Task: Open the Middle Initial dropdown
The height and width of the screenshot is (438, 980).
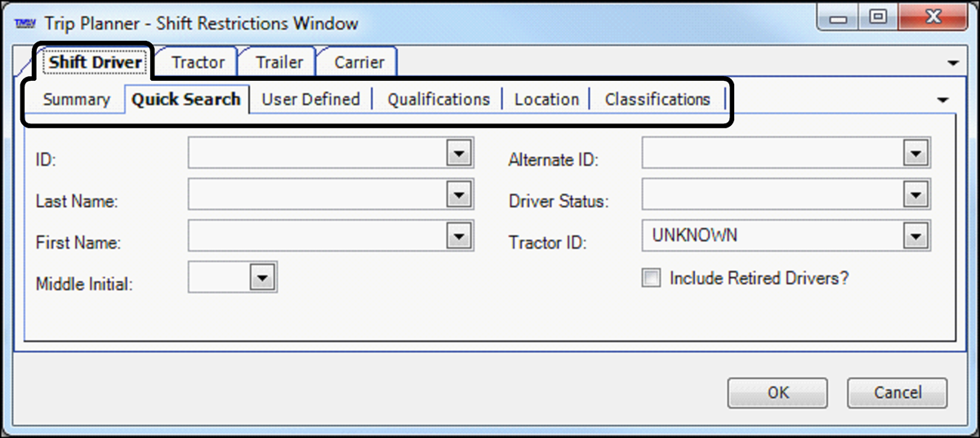Action: click(x=261, y=279)
